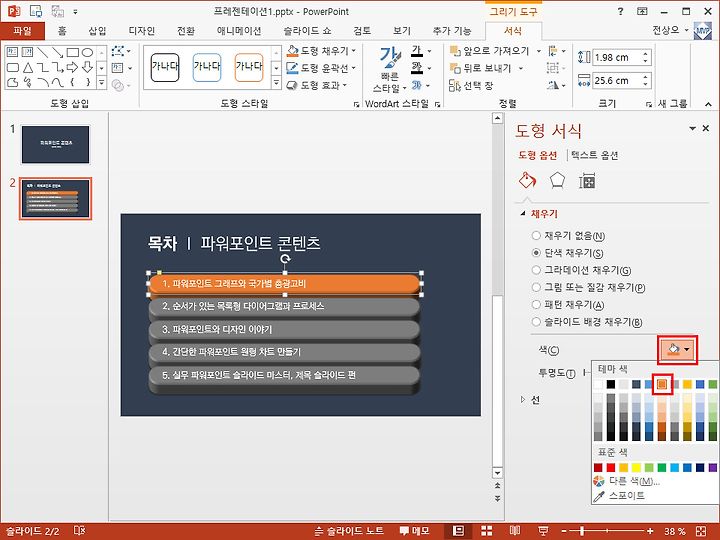Select Solid fill (단색 채우기) radio button
Viewport: 720px width, 540px height.
tap(536, 253)
